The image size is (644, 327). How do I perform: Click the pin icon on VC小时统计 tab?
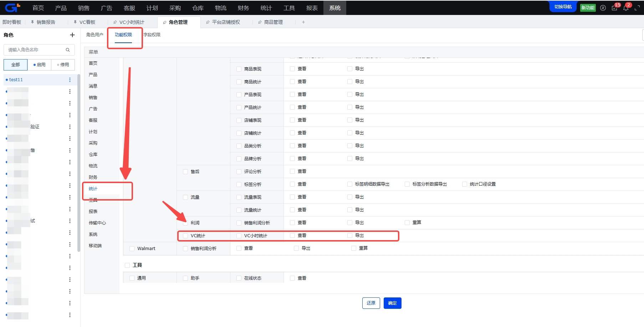(x=115, y=22)
